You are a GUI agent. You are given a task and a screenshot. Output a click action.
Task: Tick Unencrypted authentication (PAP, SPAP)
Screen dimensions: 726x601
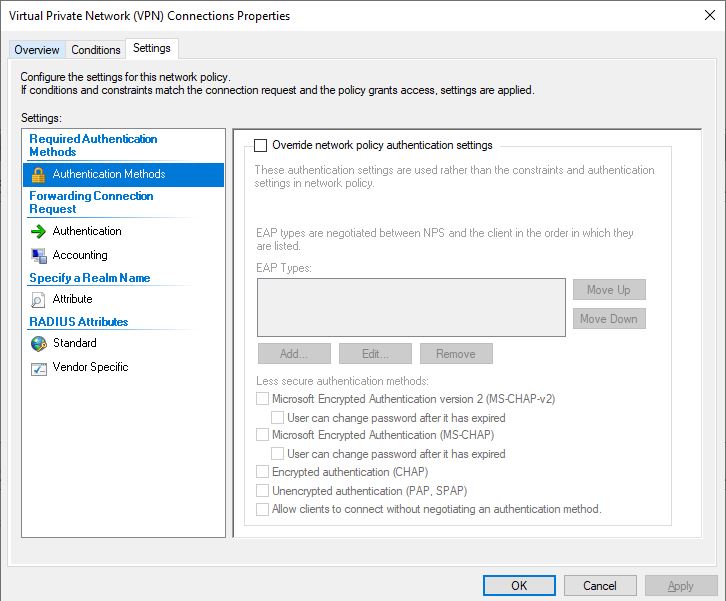(x=263, y=491)
